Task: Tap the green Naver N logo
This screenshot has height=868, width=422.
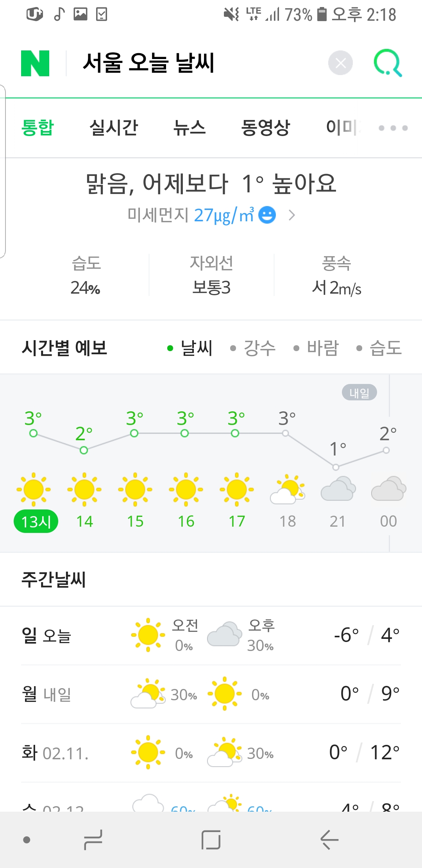Action: coord(35,63)
